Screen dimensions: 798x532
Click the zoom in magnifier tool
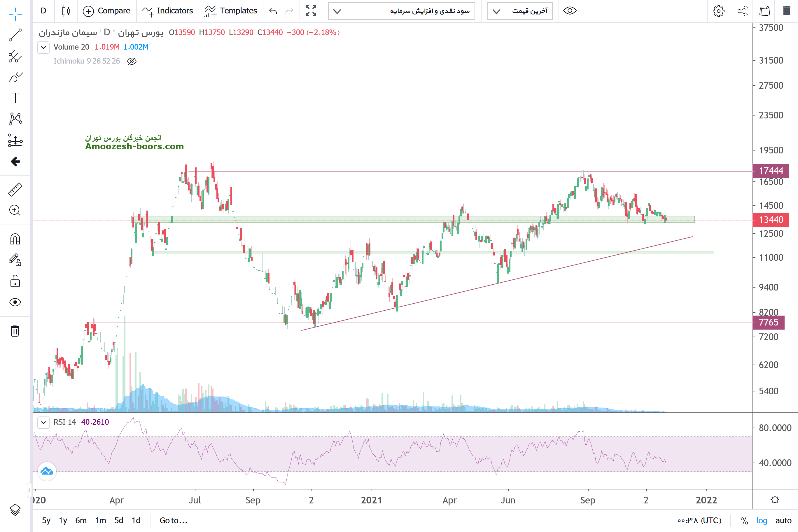(15, 210)
